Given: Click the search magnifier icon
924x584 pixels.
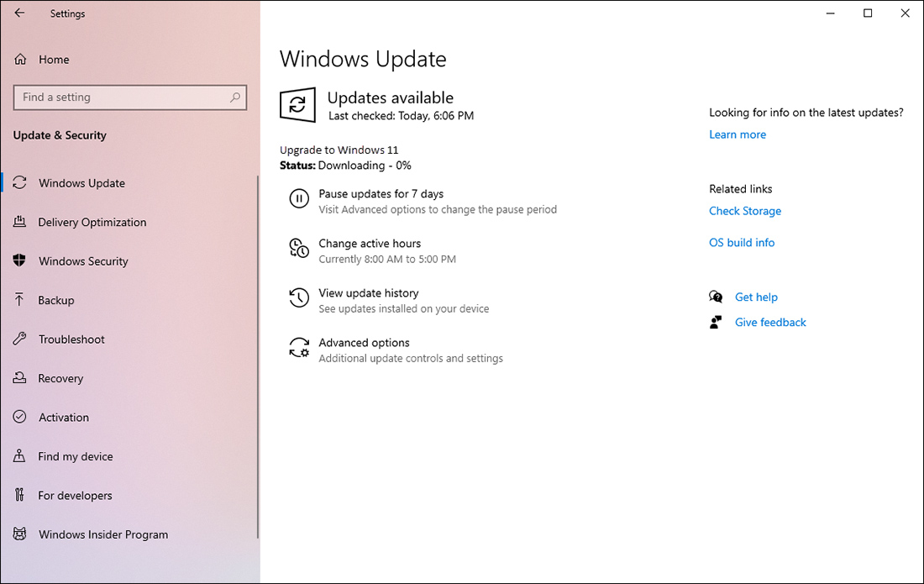Looking at the screenshot, I should point(236,97).
